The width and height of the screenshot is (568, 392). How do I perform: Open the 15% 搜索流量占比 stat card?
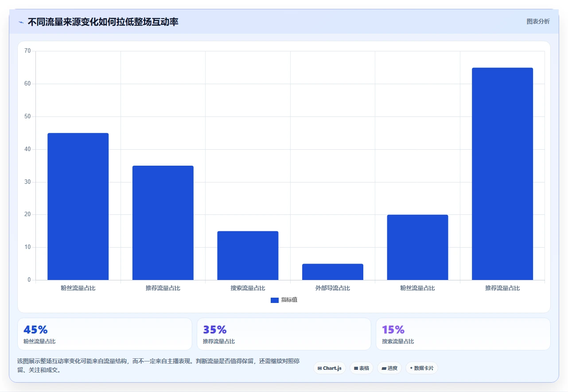[463, 334]
